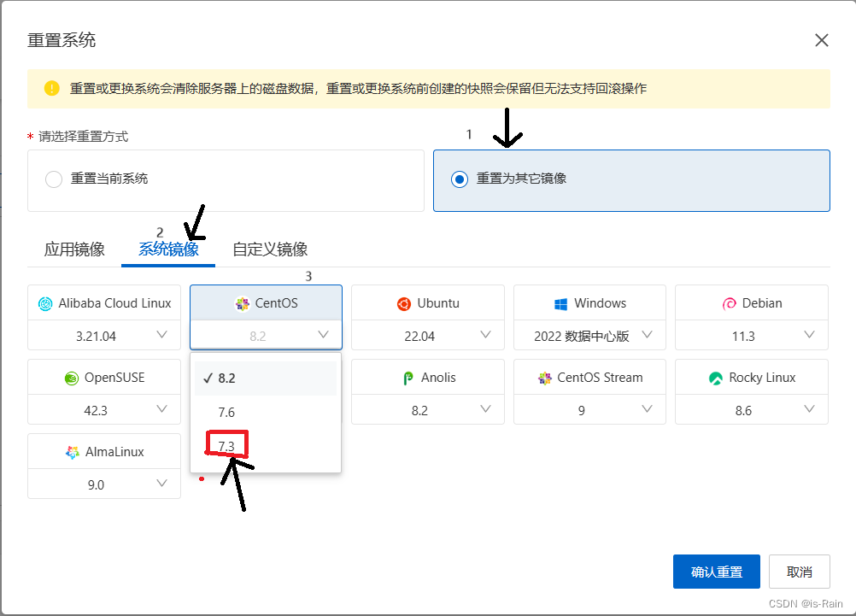Image resolution: width=856 pixels, height=616 pixels.
Task: Click the Rocky Linux logo icon
Action: click(x=716, y=378)
